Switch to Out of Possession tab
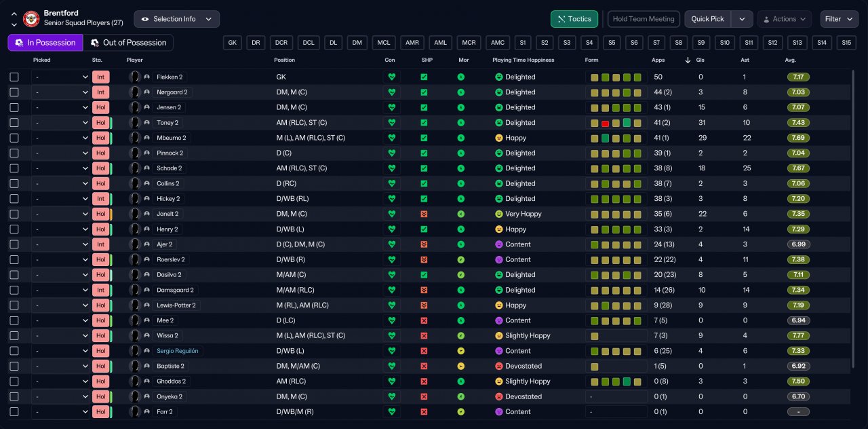The image size is (868, 429). click(x=128, y=43)
